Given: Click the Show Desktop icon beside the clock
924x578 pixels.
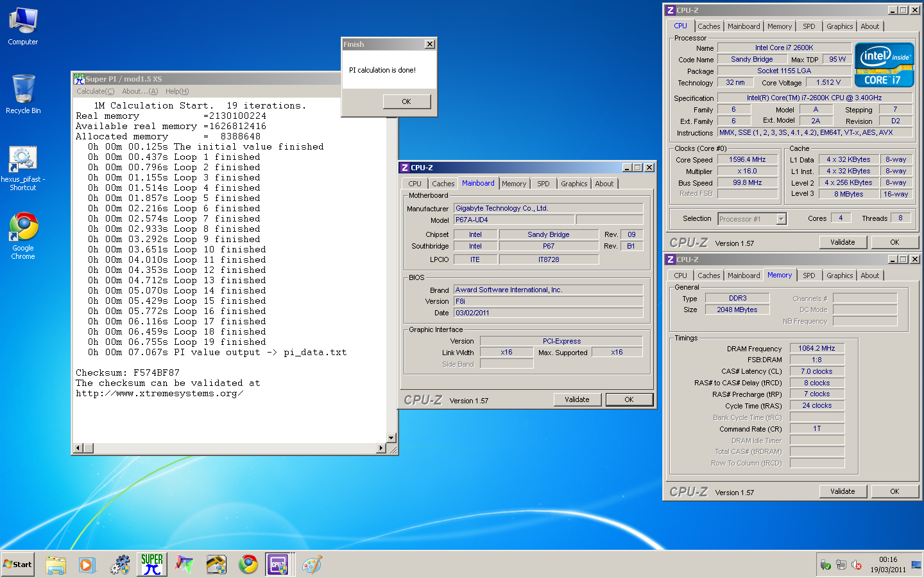Looking at the screenshot, I should pyautogui.click(x=916, y=565).
